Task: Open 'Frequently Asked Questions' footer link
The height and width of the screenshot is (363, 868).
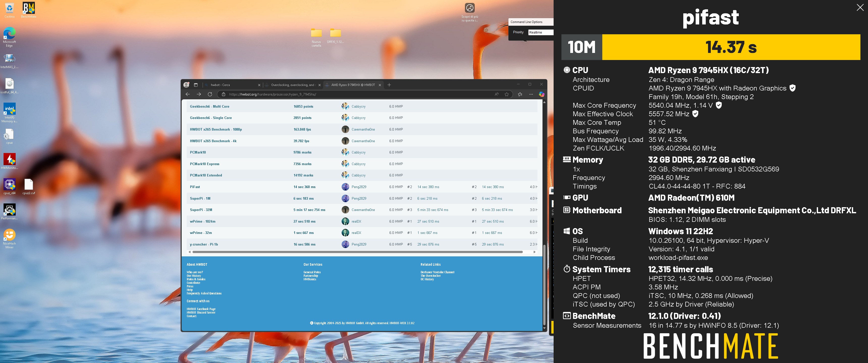Action: [204, 293]
